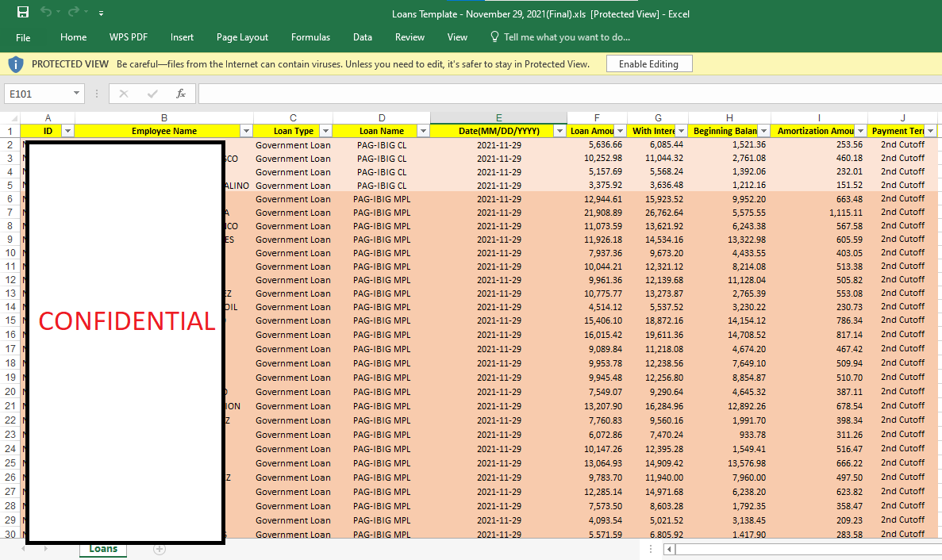
Task: Click the Redo arrow icon
Action: click(x=74, y=13)
